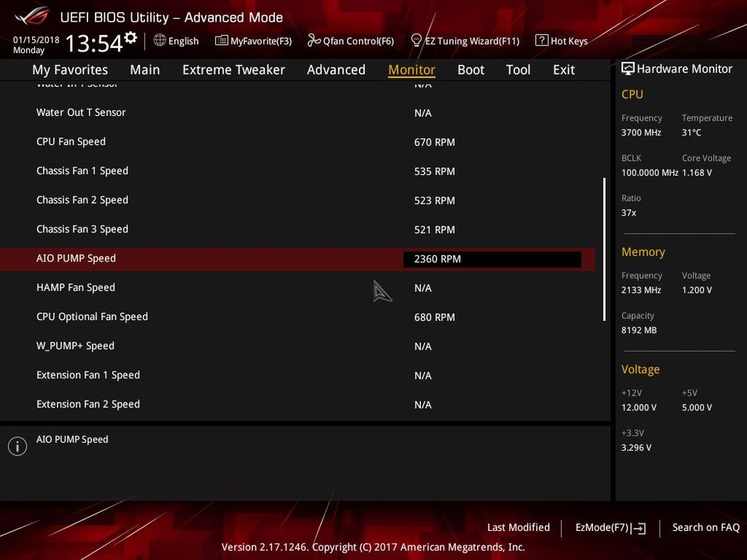Select the HAMP Fan Speed row
The width and height of the screenshot is (747, 560).
pos(298,288)
